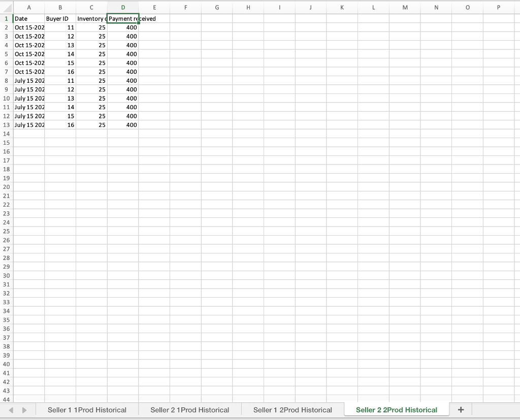Select the Seller 2 2Prod Historical tab

397,410
